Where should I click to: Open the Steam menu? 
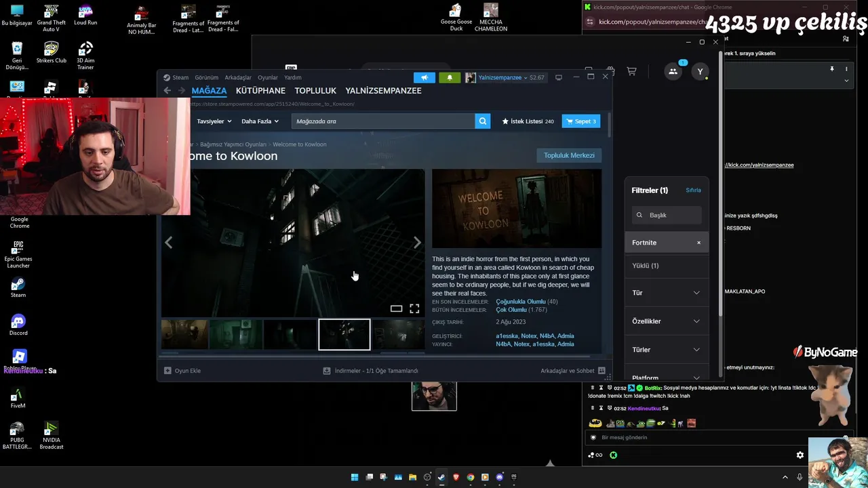(180, 77)
